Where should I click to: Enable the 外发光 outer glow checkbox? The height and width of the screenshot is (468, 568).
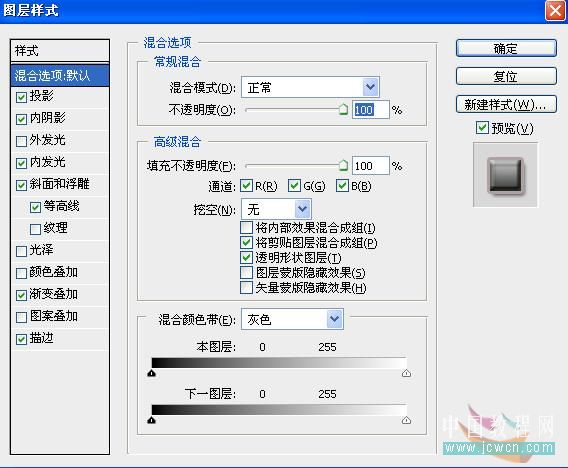pyautogui.click(x=21, y=141)
